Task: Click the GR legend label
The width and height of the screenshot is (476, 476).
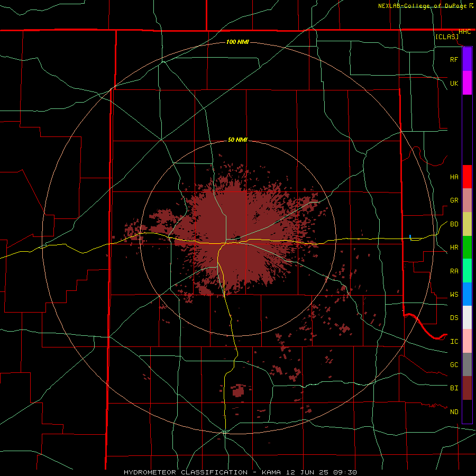Action: [x=454, y=200]
